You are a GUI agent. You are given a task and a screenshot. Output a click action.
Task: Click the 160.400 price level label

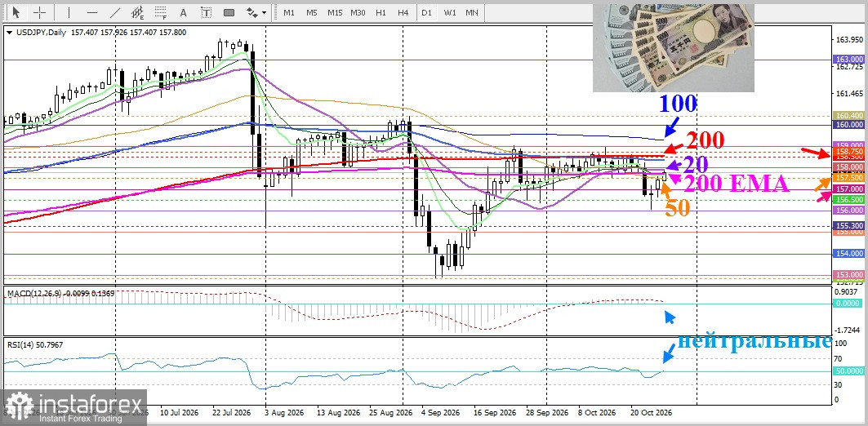848,116
